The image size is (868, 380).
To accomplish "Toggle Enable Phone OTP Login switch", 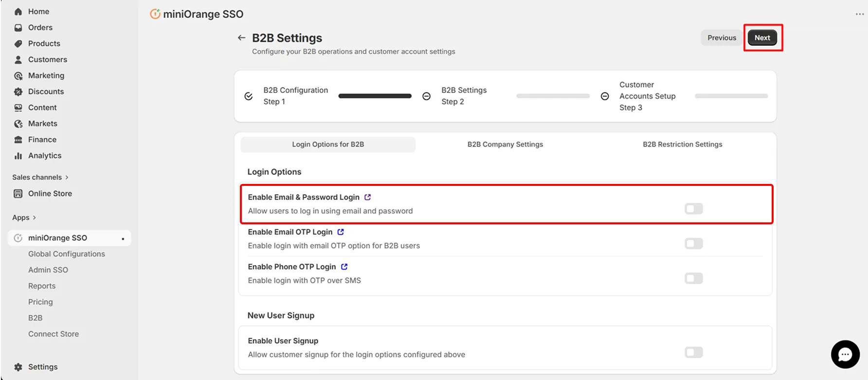I will pyautogui.click(x=694, y=278).
